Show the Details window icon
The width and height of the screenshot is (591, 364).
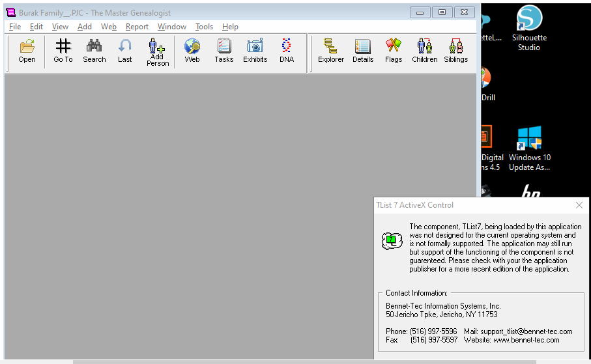click(x=363, y=51)
